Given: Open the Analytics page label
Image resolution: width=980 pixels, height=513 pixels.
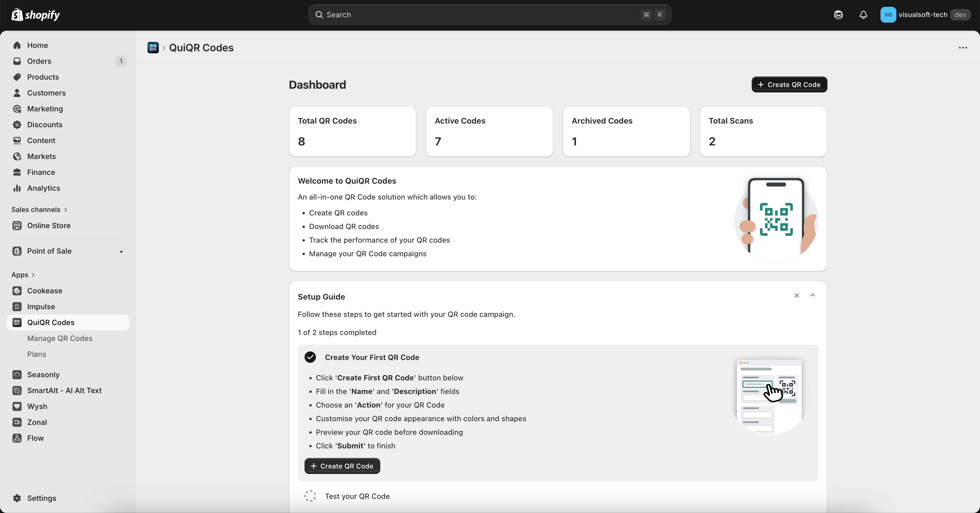Looking at the screenshot, I should (44, 188).
